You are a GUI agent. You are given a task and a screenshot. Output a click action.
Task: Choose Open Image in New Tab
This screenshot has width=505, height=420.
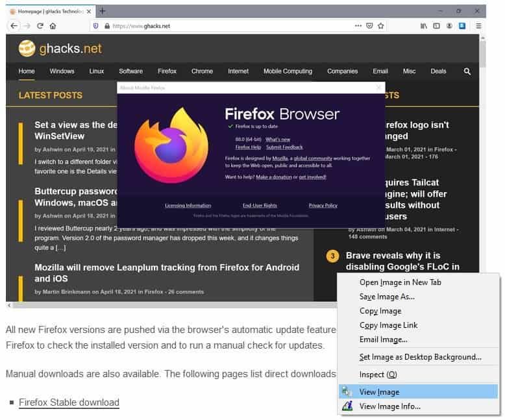pyautogui.click(x=419, y=282)
